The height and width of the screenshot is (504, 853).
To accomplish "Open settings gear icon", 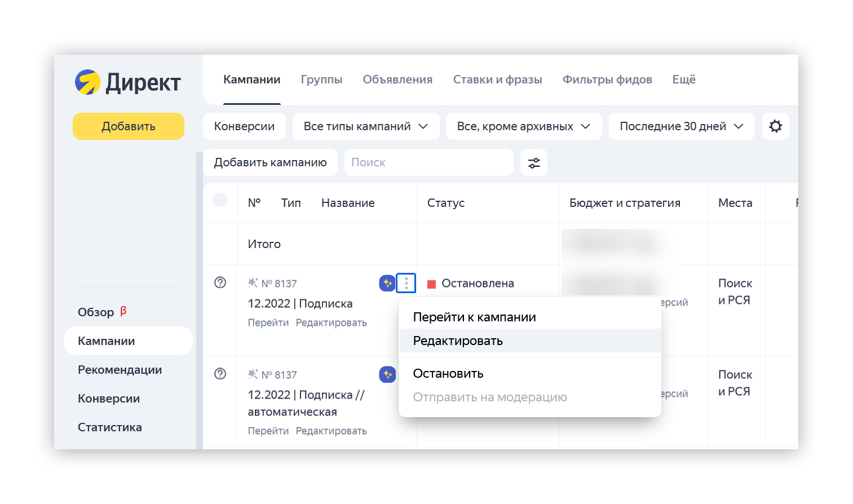I will pyautogui.click(x=776, y=126).
